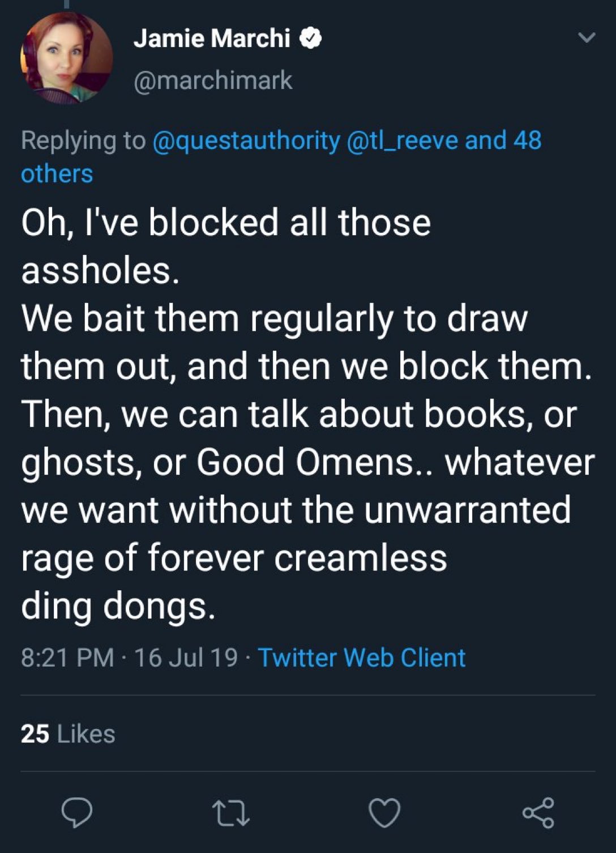Open the share options icon
Viewport: 616px width, 853px height.
538,813
